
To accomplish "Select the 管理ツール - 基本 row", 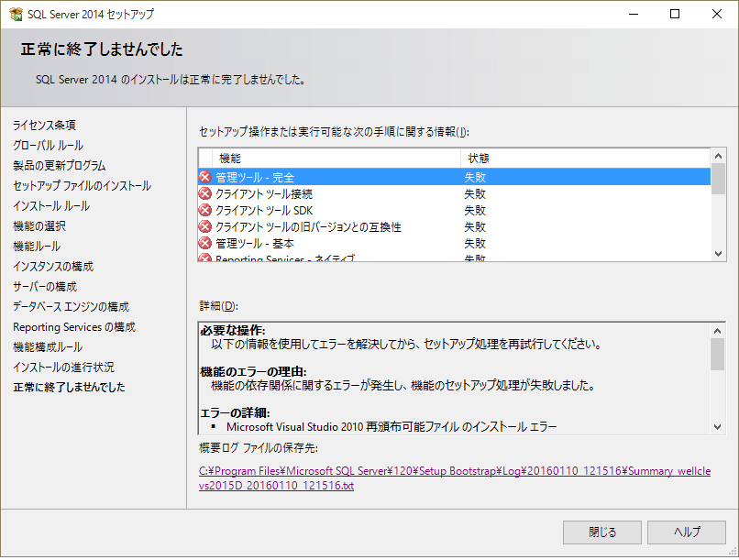I will [x=455, y=243].
